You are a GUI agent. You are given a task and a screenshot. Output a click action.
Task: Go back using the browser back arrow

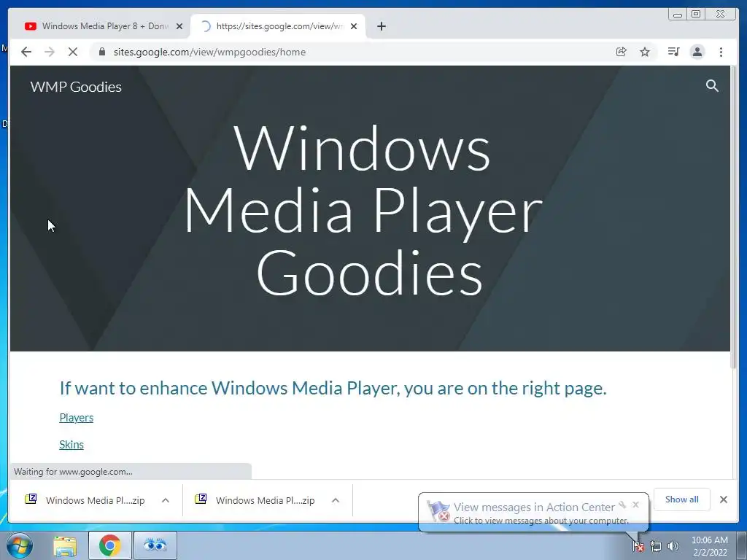pos(26,52)
